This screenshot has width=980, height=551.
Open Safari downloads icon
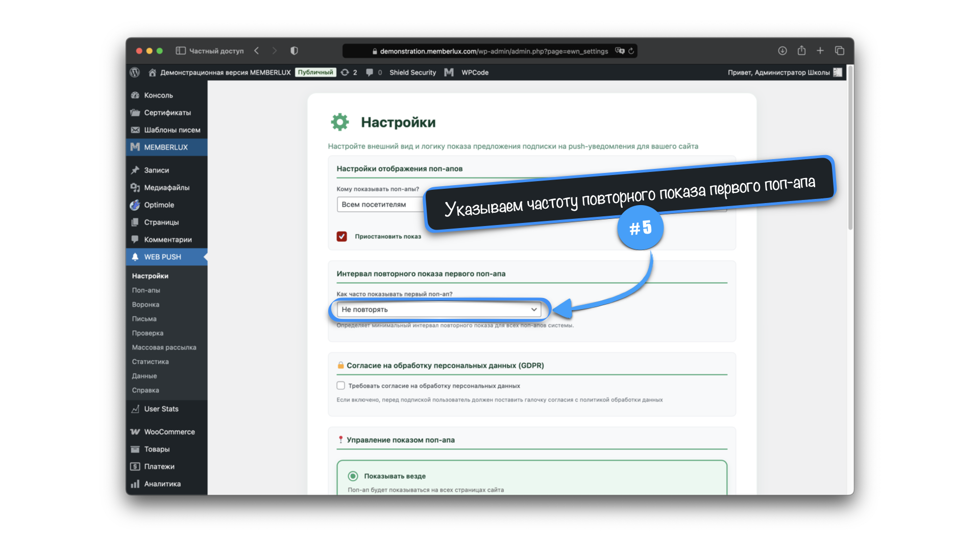coord(782,51)
